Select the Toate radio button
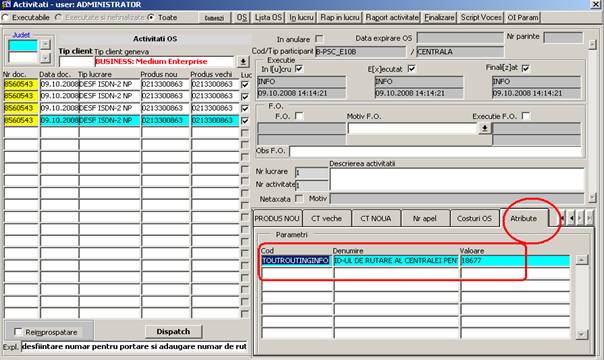 click(151, 18)
